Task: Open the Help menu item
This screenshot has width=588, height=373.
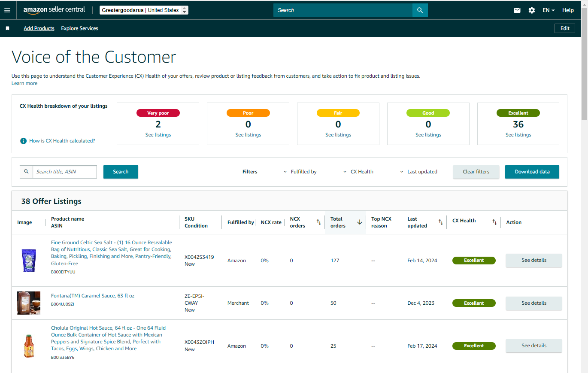Action: tap(568, 10)
